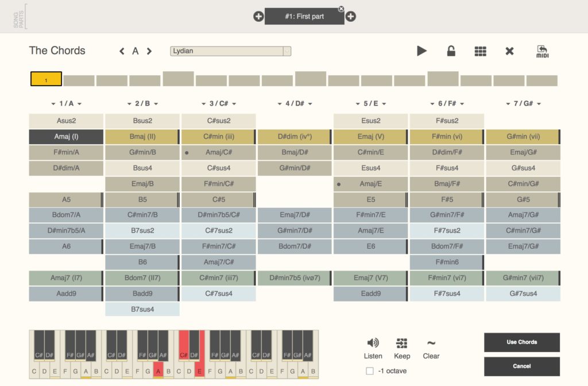Play the chord progression
This screenshot has height=386, width=588.
pyautogui.click(x=421, y=51)
